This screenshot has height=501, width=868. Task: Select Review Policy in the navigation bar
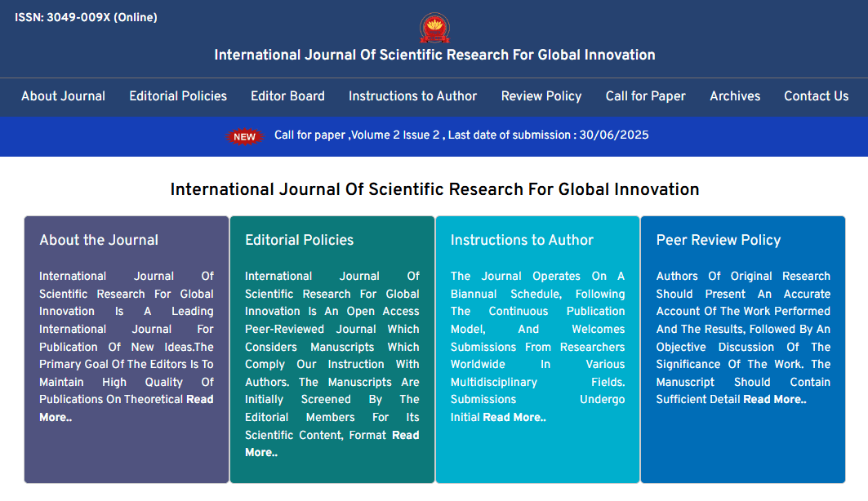(541, 97)
